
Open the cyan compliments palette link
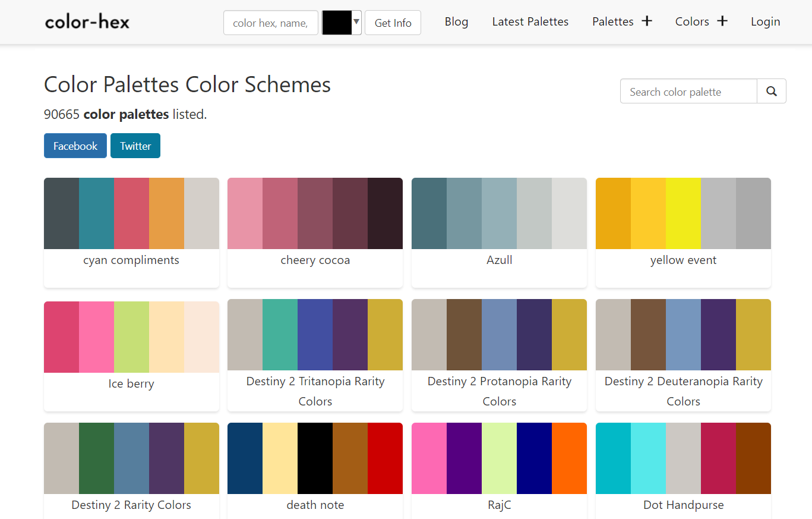point(131,260)
